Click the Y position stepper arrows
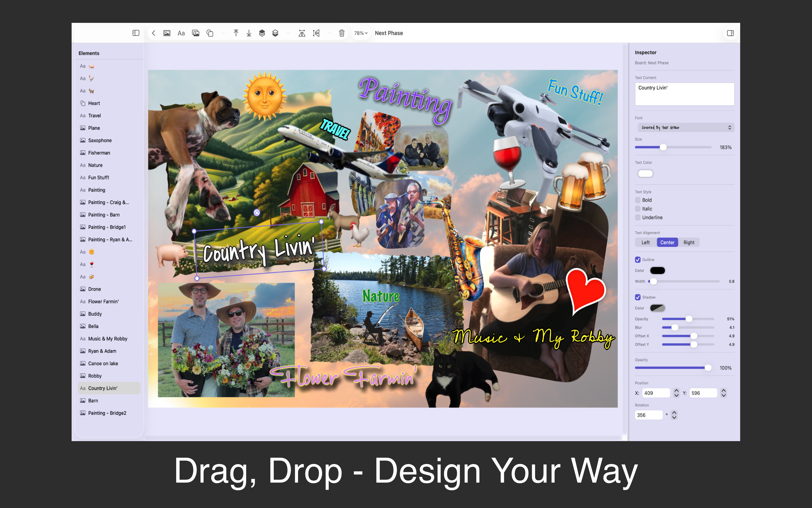The width and height of the screenshot is (812, 508). 723,393
